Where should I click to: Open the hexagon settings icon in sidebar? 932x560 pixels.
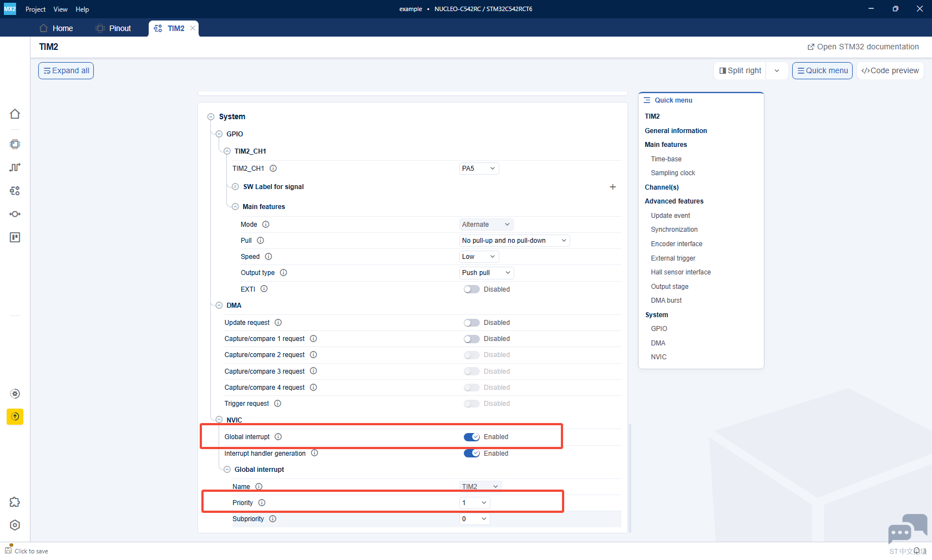click(15, 525)
